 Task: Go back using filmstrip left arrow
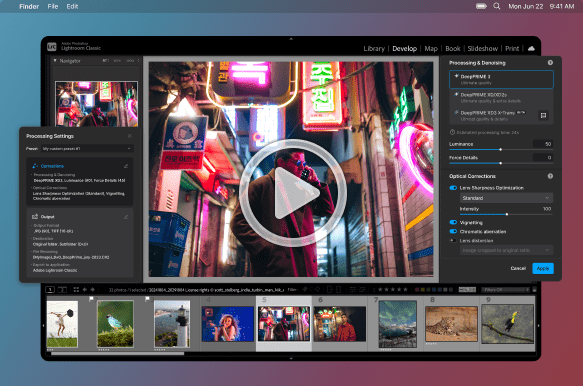[x=85, y=289]
